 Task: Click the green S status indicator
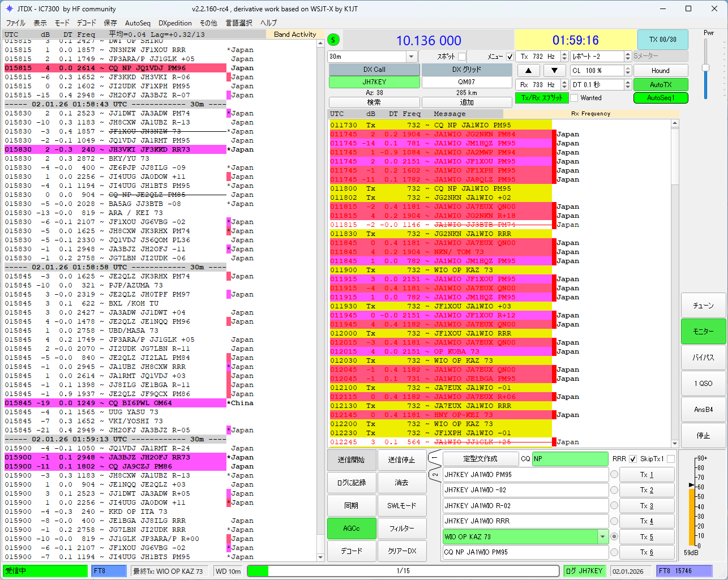coord(333,40)
